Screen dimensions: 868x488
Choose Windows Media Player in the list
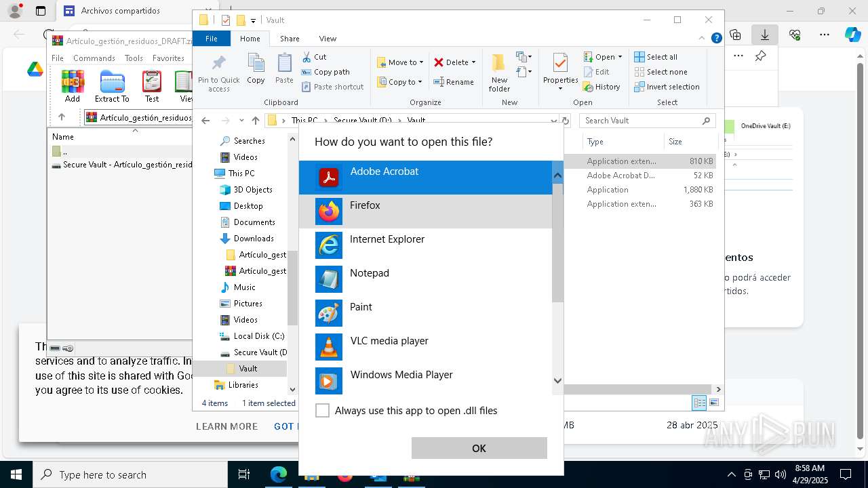click(426, 381)
